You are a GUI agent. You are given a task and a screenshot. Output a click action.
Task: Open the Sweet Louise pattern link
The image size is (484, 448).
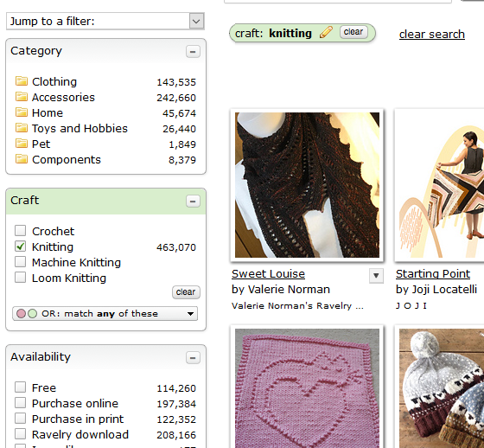[x=268, y=274]
